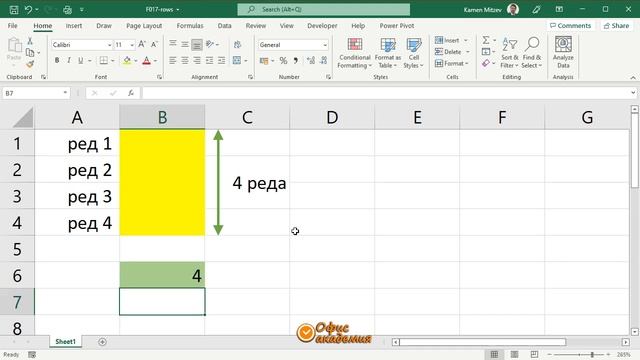The height and width of the screenshot is (360, 640).
Task: Toggle horizontal Center alignment
Action: click(185, 61)
